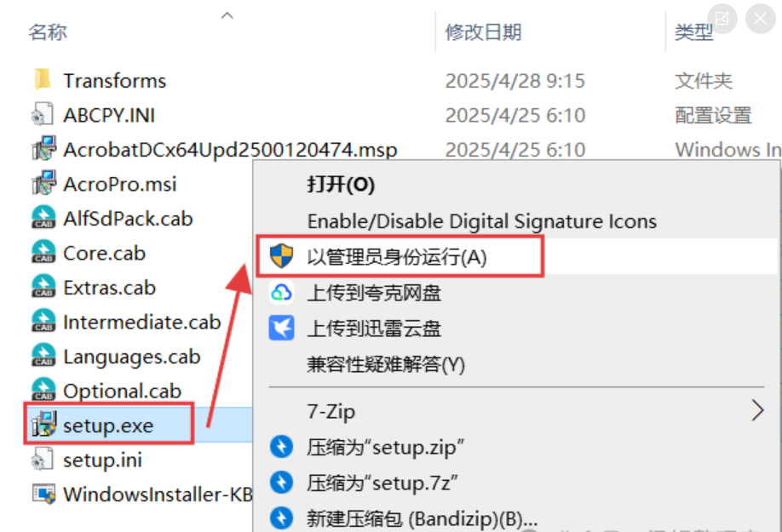Click the Bandizip icon for new archive

click(x=281, y=518)
